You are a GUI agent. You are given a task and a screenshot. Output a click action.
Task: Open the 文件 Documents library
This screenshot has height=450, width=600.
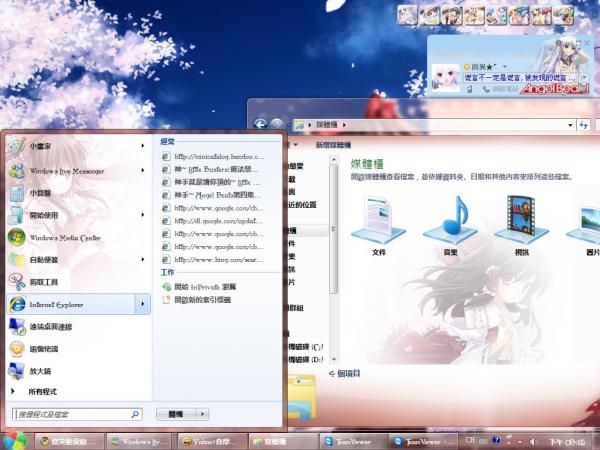tap(378, 226)
